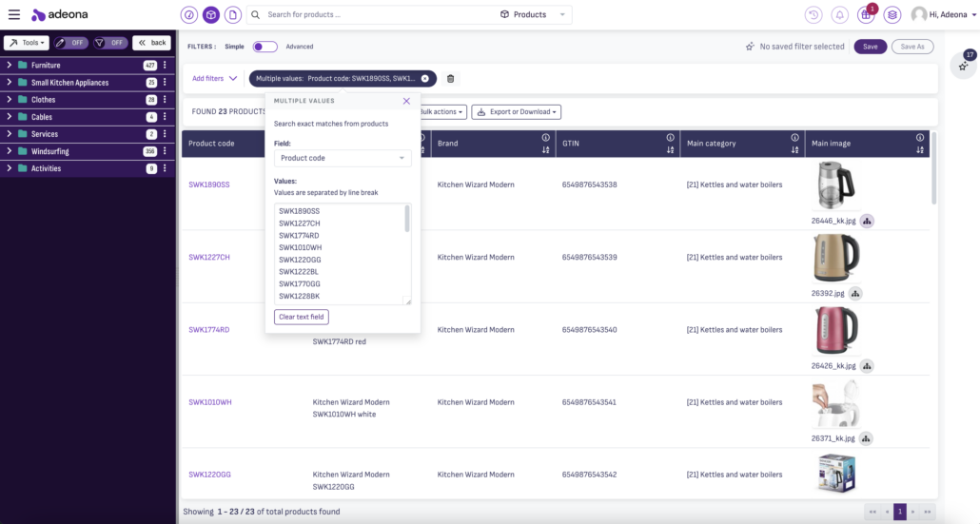Open the Tools dropdown
Screen dimensions: 980x524
click(x=27, y=43)
